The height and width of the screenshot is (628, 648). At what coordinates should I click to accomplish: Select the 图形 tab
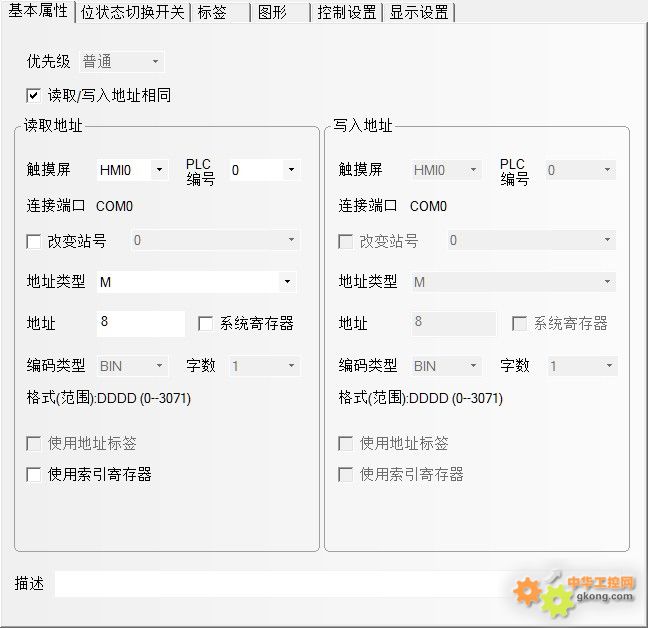272,12
